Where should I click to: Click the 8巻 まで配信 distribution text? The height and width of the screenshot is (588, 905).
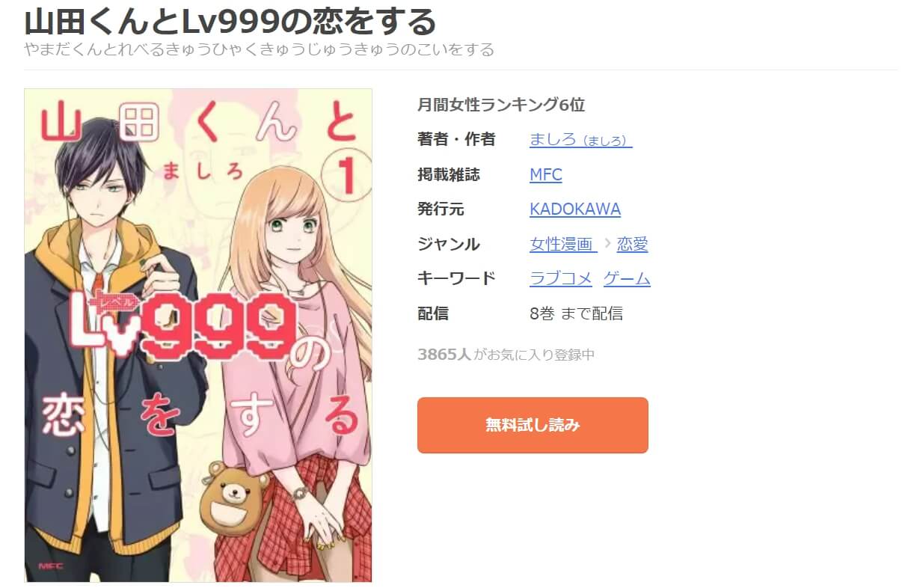[x=576, y=313]
